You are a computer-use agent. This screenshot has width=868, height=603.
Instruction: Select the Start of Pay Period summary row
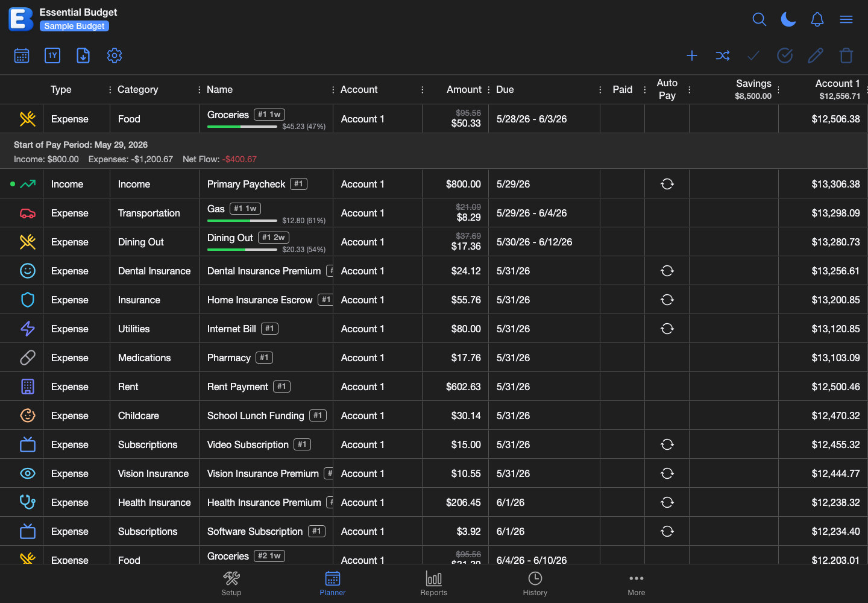point(434,151)
